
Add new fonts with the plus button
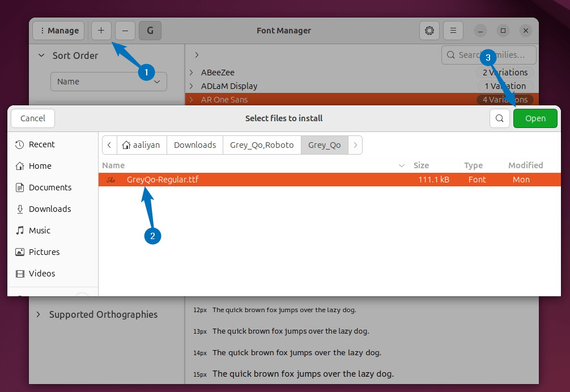tap(101, 31)
